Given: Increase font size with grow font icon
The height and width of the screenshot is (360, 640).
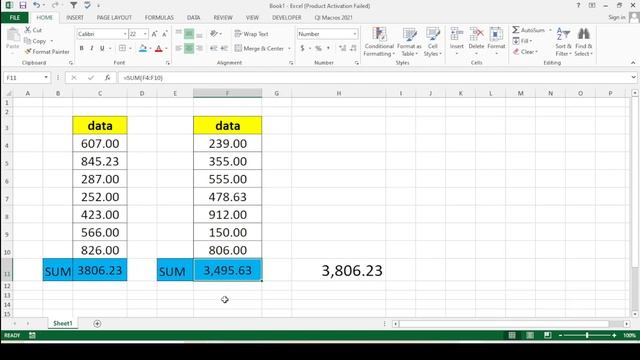Looking at the screenshot, I should point(154,34).
